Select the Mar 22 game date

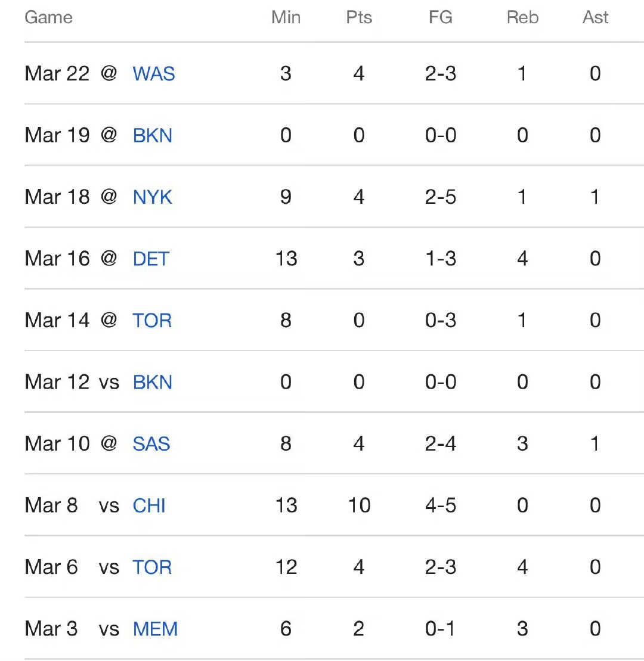pos(57,74)
